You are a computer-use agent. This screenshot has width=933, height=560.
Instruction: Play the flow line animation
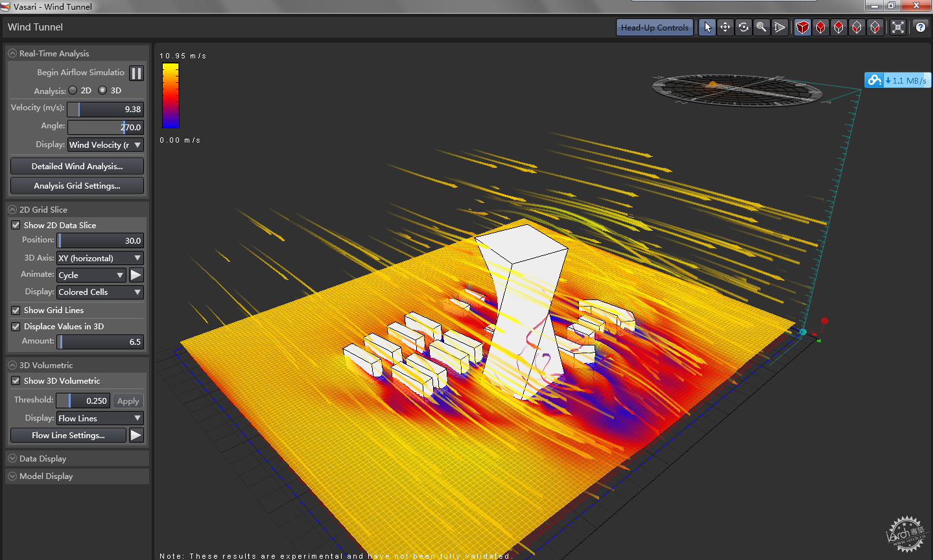(x=136, y=435)
